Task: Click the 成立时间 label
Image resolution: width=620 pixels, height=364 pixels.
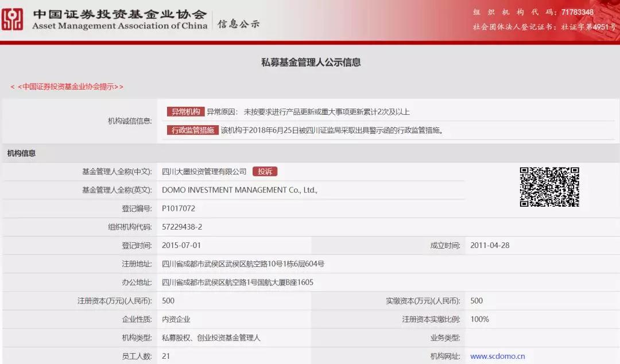Action: click(445, 245)
